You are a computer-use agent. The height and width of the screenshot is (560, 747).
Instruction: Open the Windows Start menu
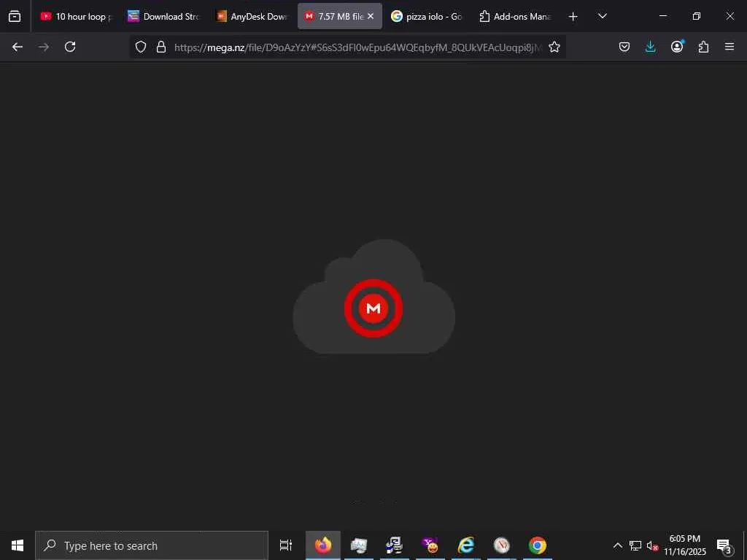pyautogui.click(x=18, y=545)
